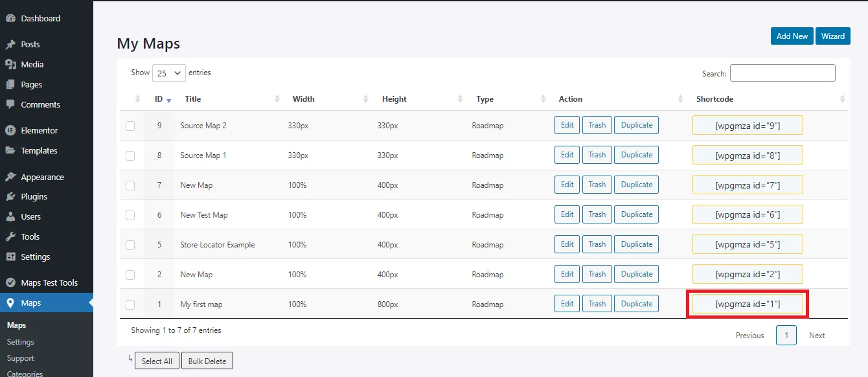Click into the Search input field

pyautogui.click(x=782, y=73)
